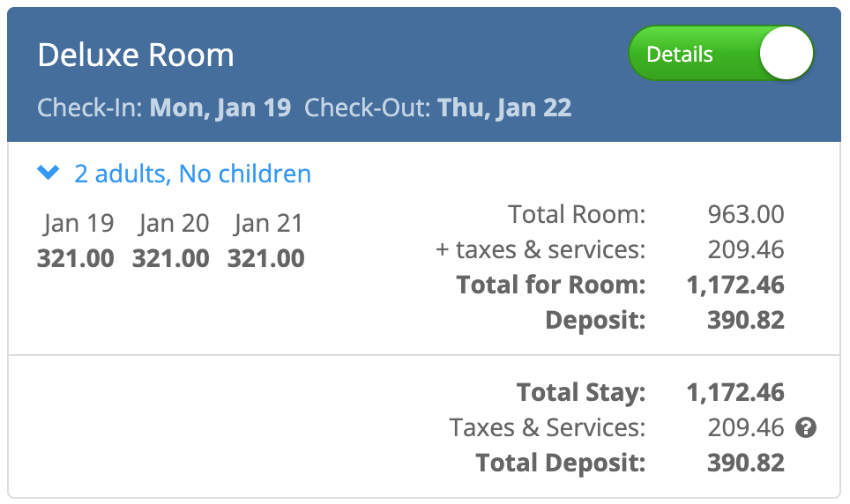Click the '2 adults, No children' link

coord(192,174)
